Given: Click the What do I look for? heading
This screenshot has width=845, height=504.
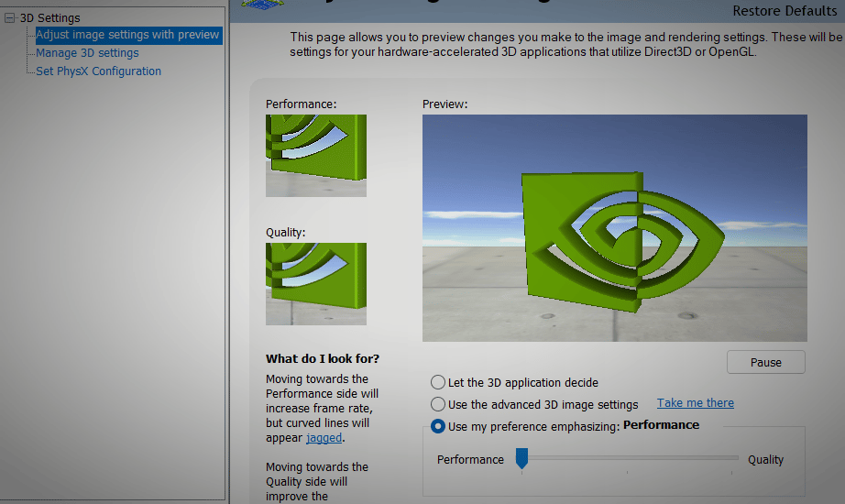Looking at the screenshot, I should (x=323, y=358).
